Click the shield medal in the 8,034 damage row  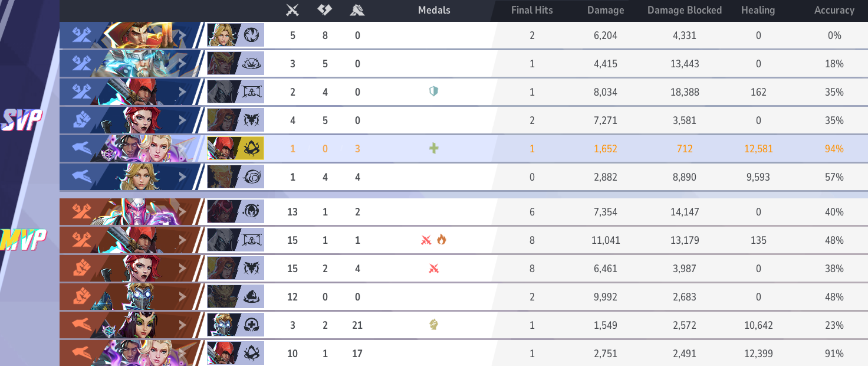click(x=433, y=91)
